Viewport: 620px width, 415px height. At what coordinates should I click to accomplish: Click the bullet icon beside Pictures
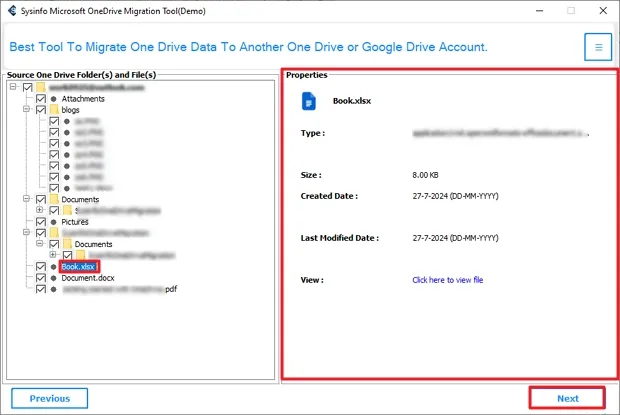[x=52, y=222]
